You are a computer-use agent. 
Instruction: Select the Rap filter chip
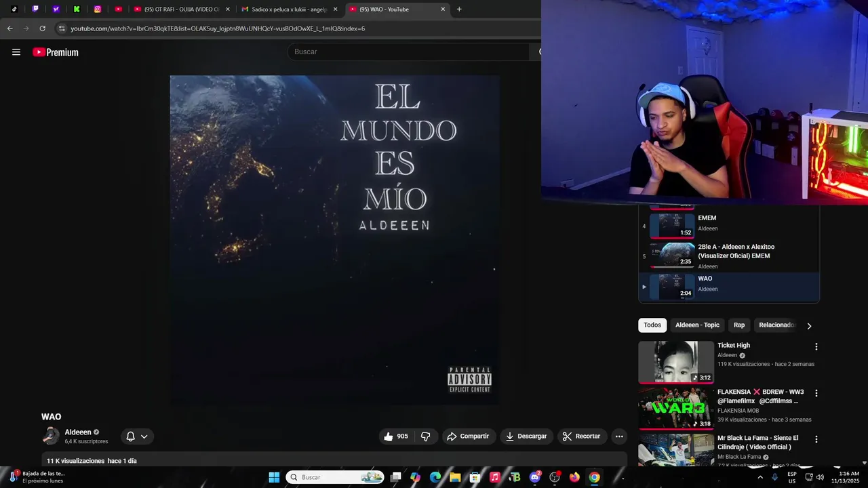(x=739, y=325)
